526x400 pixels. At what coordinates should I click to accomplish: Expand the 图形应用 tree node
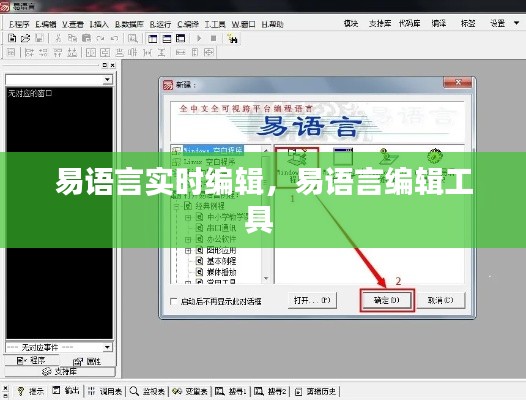click(188, 250)
